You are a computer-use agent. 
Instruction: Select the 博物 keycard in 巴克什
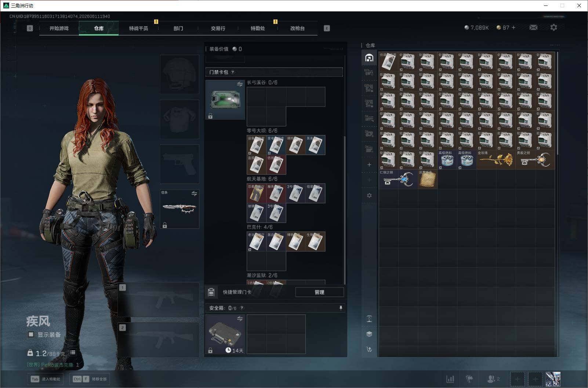pyautogui.click(x=296, y=242)
